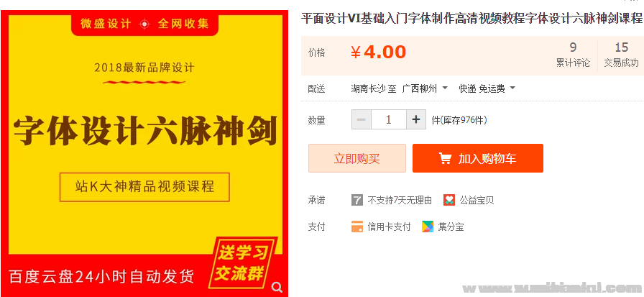Click the 立即购买 button
The image size is (644, 297).
coord(357,158)
